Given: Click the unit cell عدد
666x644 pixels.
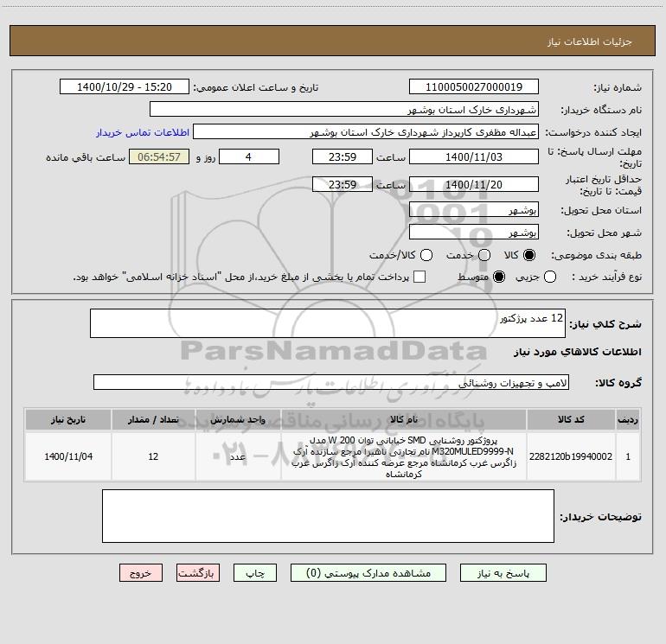Looking at the screenshot, I should coord(238,456).
